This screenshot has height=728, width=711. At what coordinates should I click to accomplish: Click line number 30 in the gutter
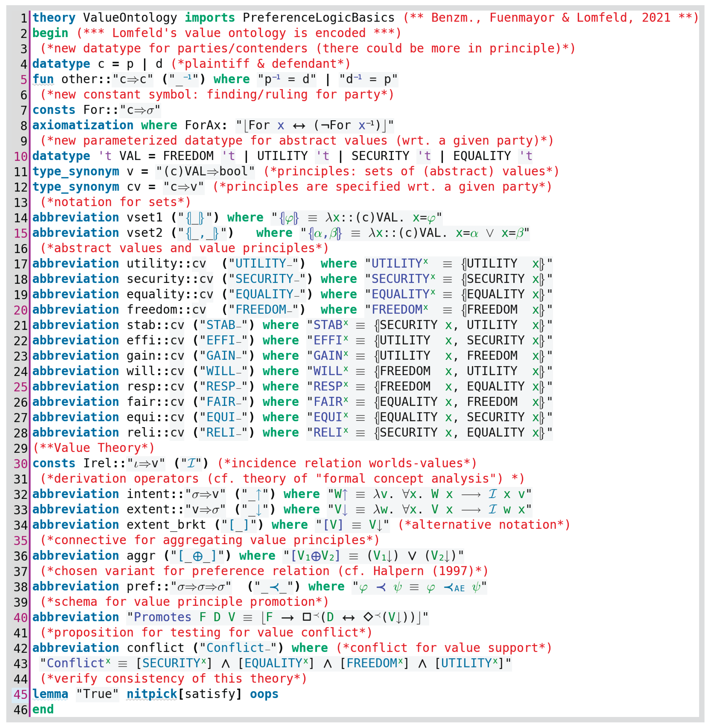[21, 464]
